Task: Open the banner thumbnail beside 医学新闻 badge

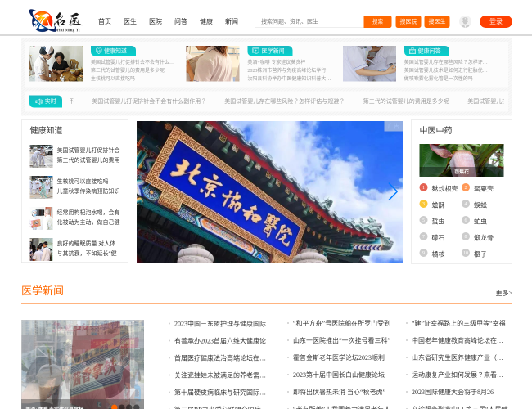Action: point(213,64)
